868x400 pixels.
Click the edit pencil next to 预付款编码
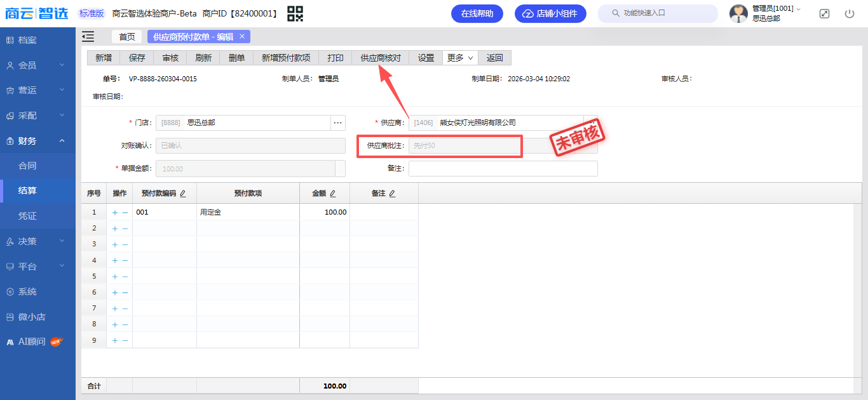pyautogui.click(x=183, y=194)
